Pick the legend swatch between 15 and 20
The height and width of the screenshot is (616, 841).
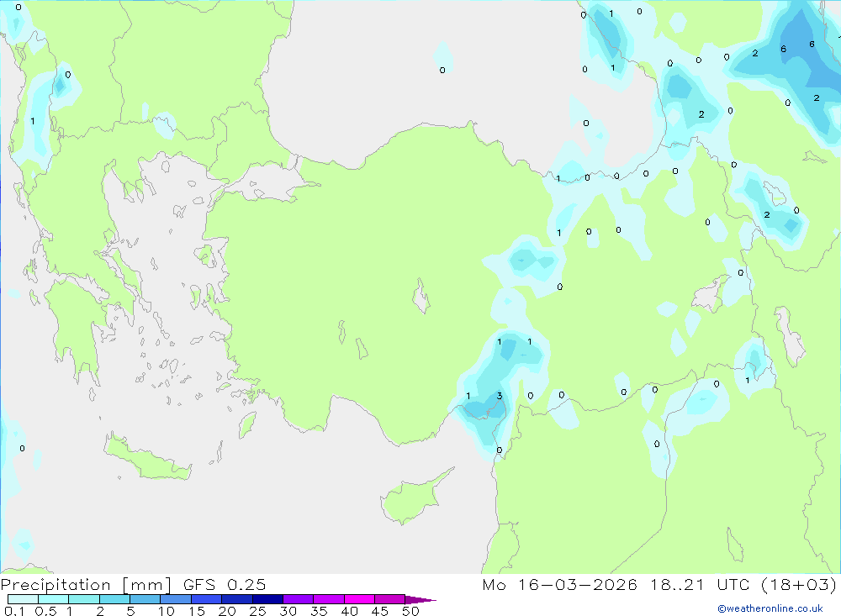(207, 599)
